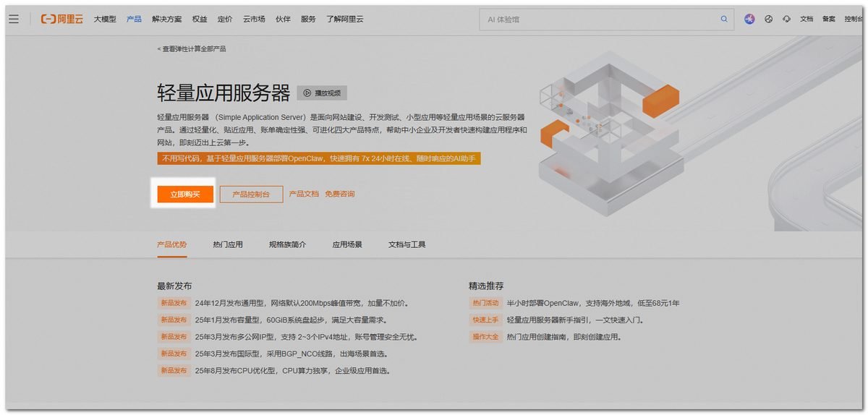
Task: Open the 控制台 link in header
Action: [x=854, y=19]
